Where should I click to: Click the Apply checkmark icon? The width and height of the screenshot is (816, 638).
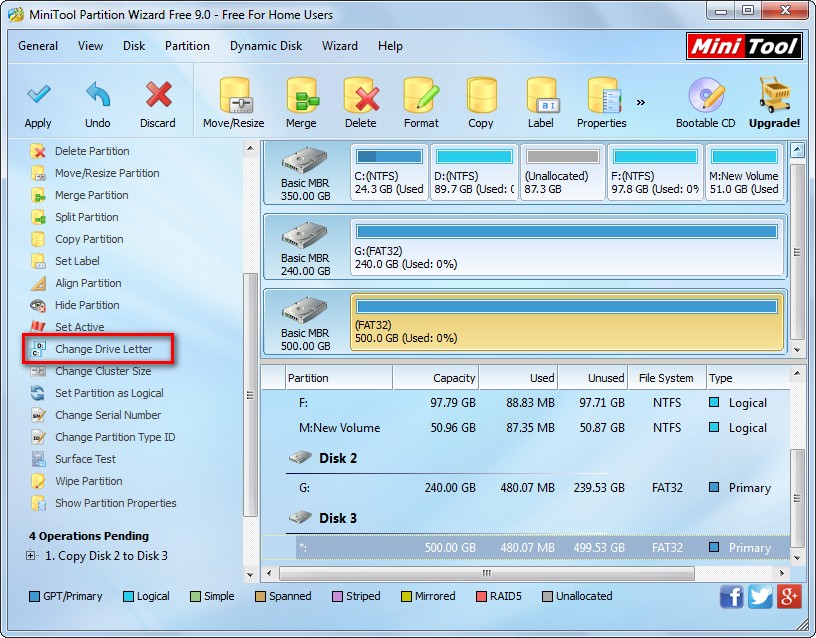click(39, 95)
